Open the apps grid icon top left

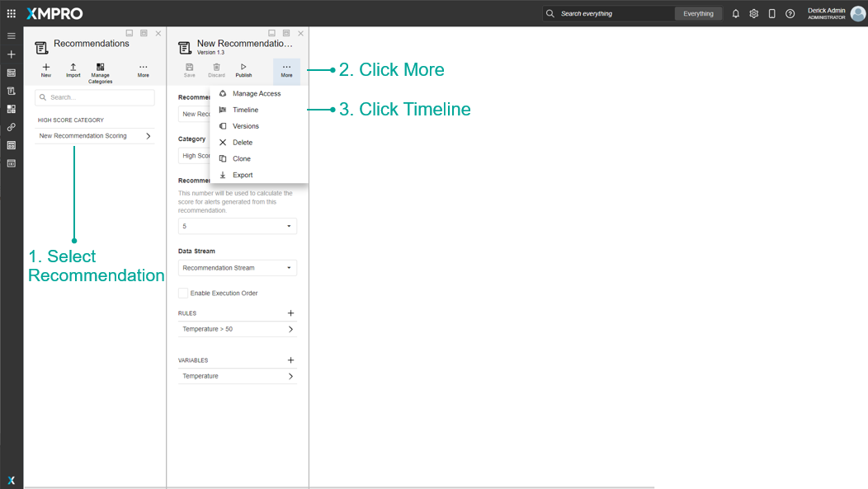(11, 12)
